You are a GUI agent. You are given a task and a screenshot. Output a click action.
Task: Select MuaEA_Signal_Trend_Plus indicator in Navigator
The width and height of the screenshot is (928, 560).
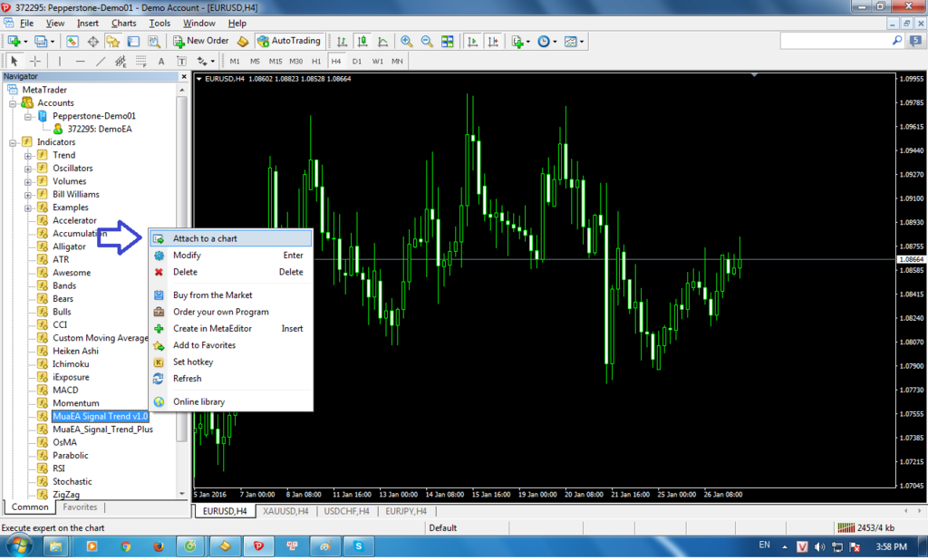point(103,430)
